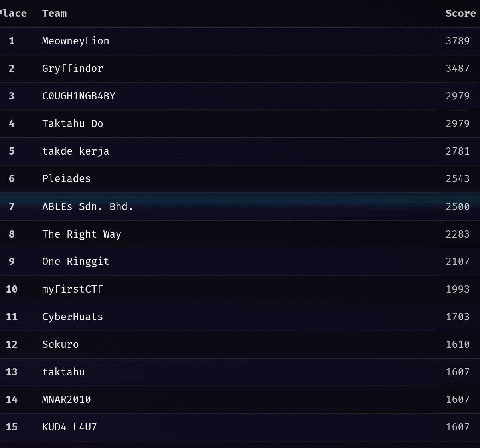The height and width of the screenshot is (448, 480).
Task: Select the taktahu team in thirteenth place
Action: (x=63, y=372)
